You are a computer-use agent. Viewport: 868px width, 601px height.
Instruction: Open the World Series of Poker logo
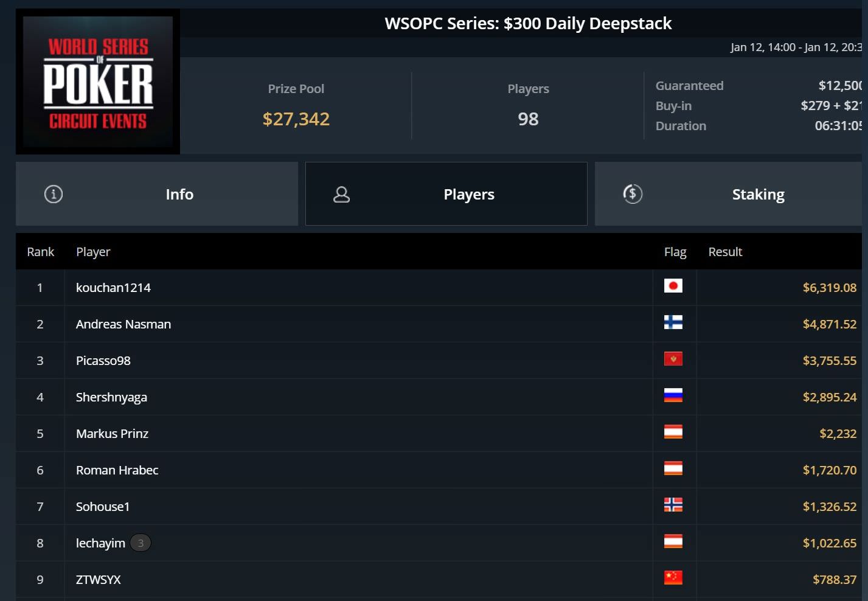(98, 82)
